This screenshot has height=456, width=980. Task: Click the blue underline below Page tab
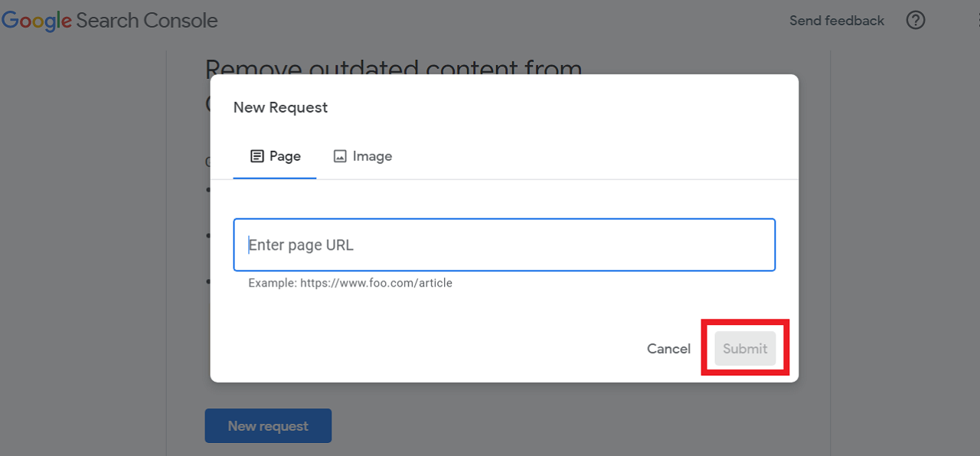(275, 178)
